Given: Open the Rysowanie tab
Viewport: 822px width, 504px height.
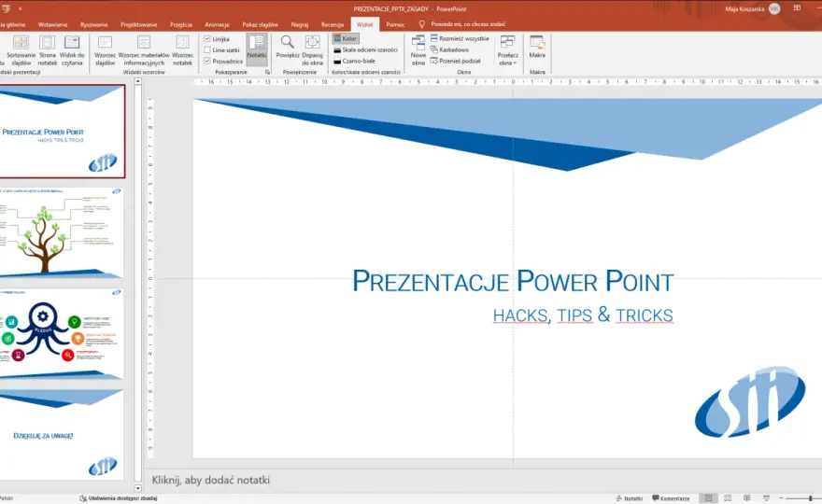Looking at the screenshot, I should 93,24.
